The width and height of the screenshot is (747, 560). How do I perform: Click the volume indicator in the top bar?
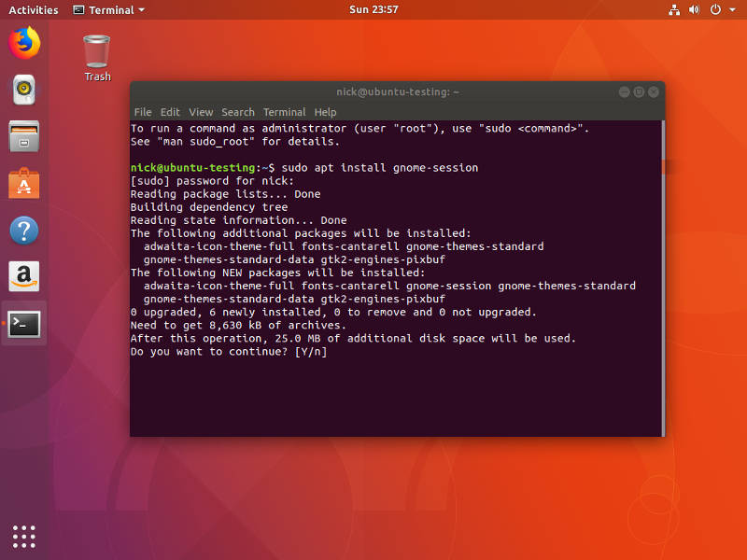[x=693, y=9]
